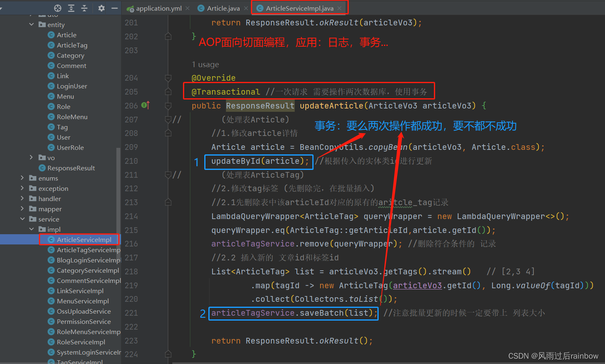Viewport: 605px width, 364px height.
Task: Click the Collapse All icon in project toolbar
Action: point(84,8)
